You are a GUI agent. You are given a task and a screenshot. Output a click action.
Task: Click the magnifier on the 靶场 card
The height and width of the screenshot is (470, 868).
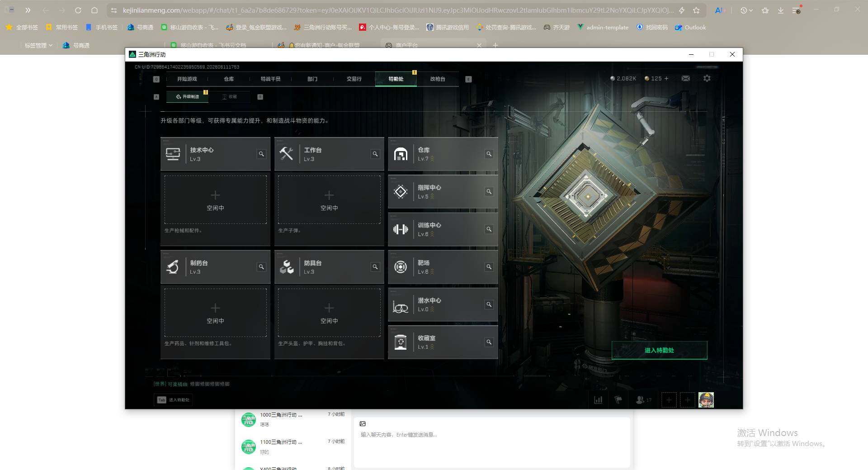point(489,267)
